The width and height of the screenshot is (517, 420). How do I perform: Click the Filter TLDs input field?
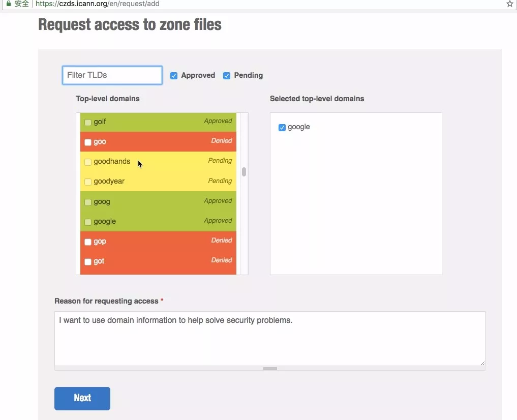click(x=112, y=75)
